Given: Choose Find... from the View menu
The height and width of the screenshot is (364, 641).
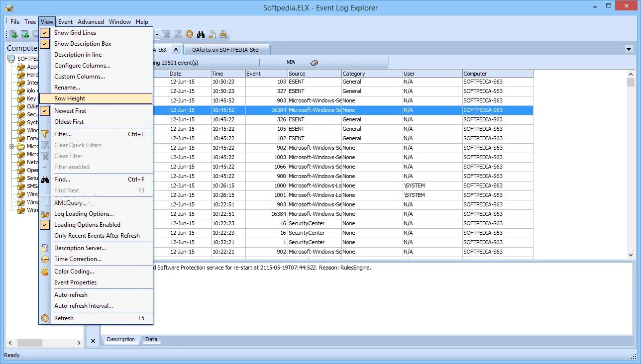Looking at the screenshot, I should click(96, 180).
